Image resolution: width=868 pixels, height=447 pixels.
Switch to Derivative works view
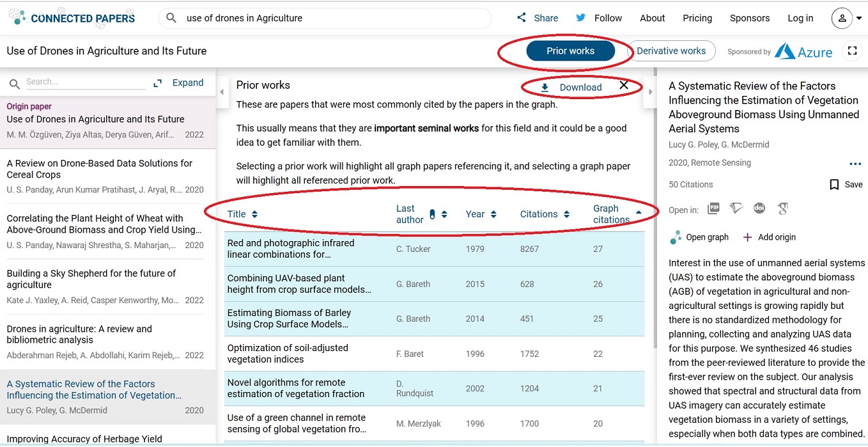[x=671, y=51]
